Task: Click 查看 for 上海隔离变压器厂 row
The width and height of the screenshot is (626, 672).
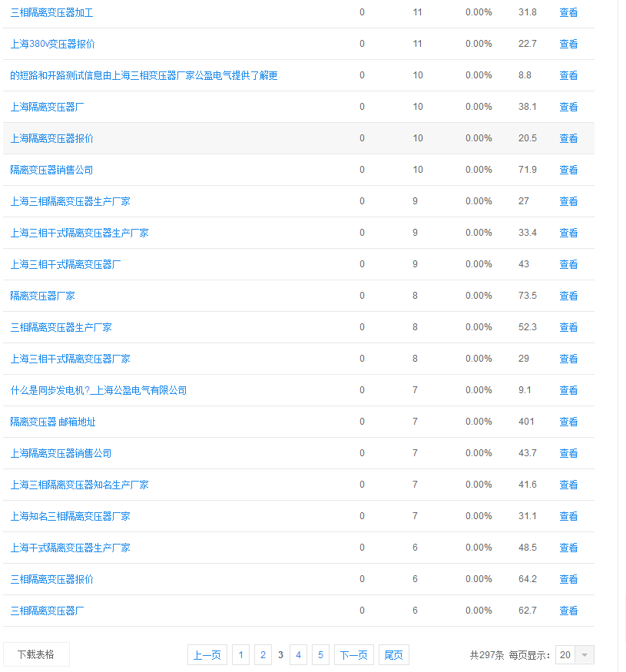Action: click(x=568, y=108)
